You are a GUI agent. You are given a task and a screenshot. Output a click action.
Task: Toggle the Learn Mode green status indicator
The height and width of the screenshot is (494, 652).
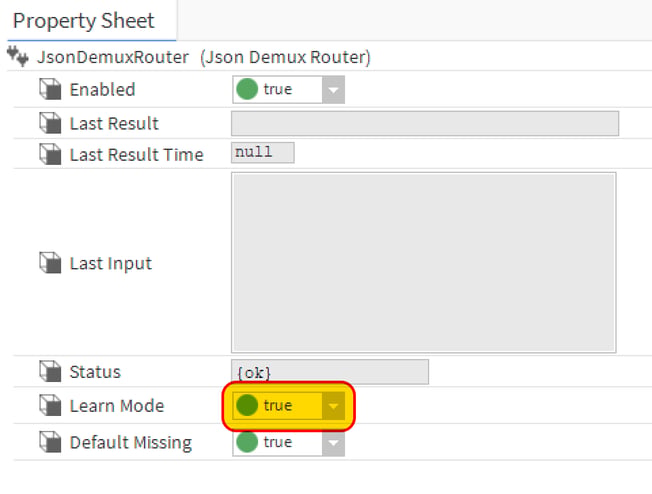pos(247,405)
